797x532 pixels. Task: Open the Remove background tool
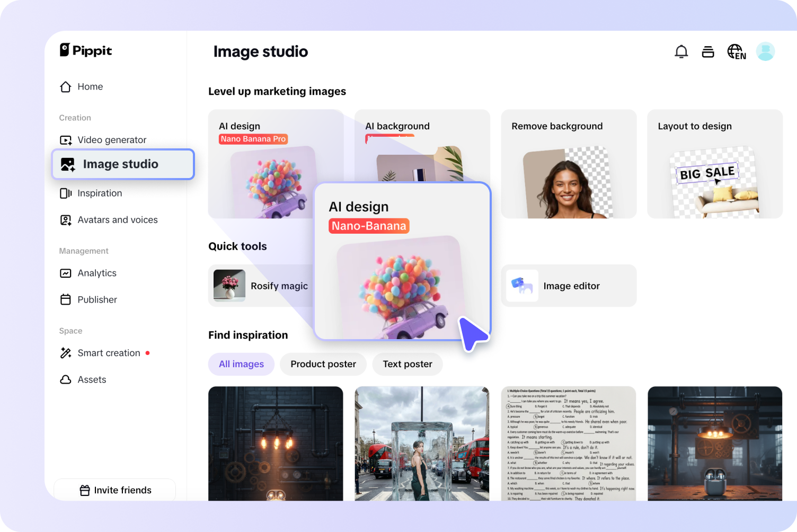[x=568, y=164]
